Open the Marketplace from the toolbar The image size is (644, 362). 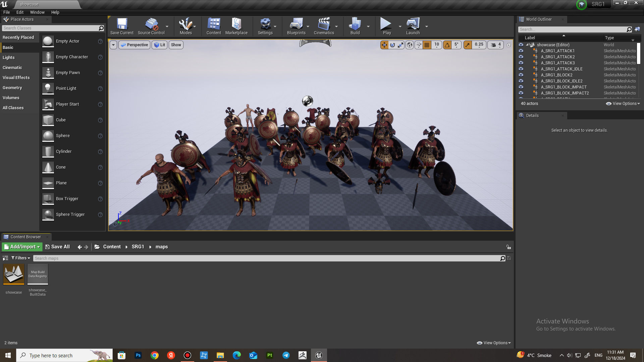pos(236,24)
